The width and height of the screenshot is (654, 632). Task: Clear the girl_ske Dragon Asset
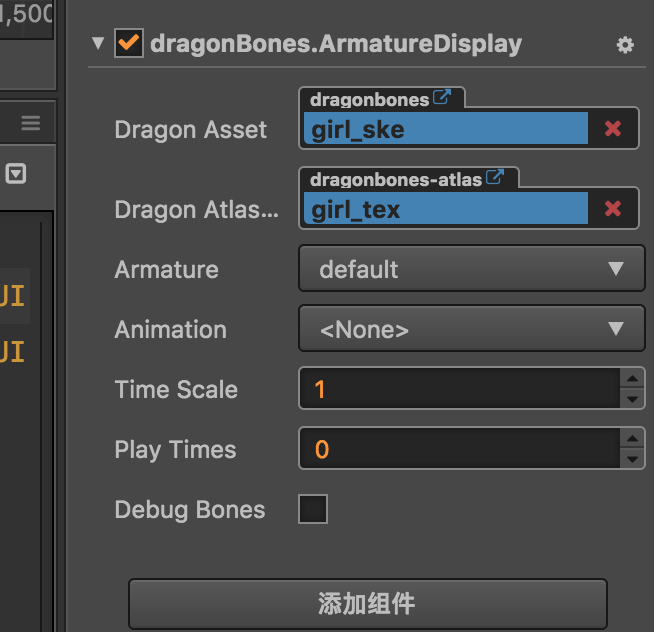(x=613, y=129)
